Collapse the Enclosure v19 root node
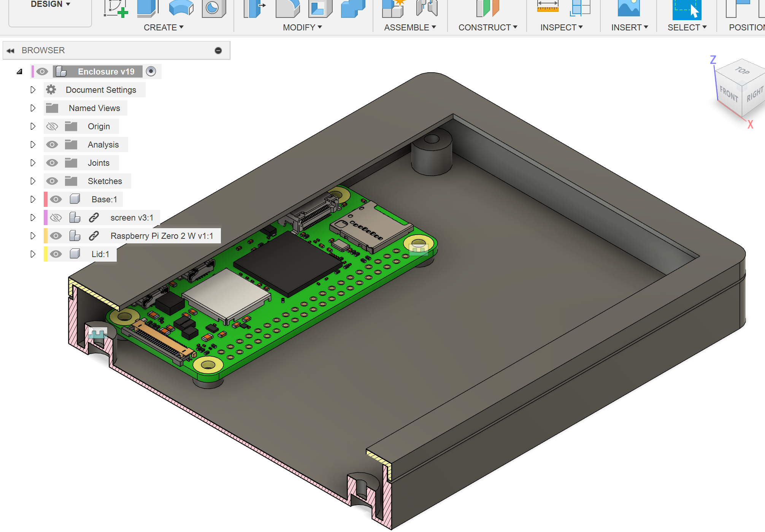765x532 pixels. [x=19, y=71]
